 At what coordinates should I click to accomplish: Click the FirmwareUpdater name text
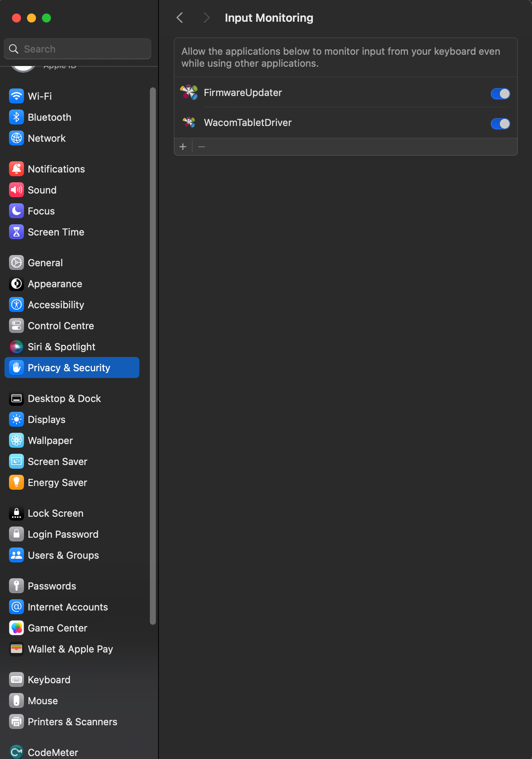coord(243,93)
